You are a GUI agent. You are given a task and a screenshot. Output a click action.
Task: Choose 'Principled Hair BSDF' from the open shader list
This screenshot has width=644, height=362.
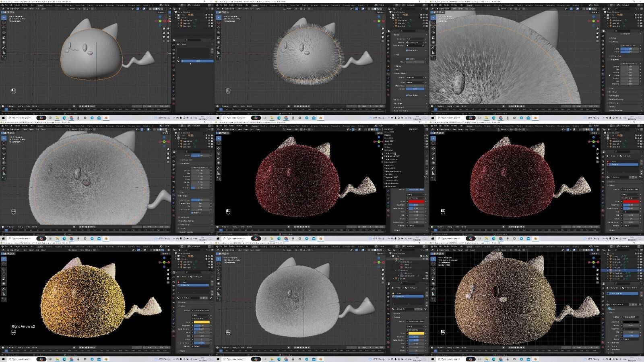pyautogui.click(x=391, y=156)
